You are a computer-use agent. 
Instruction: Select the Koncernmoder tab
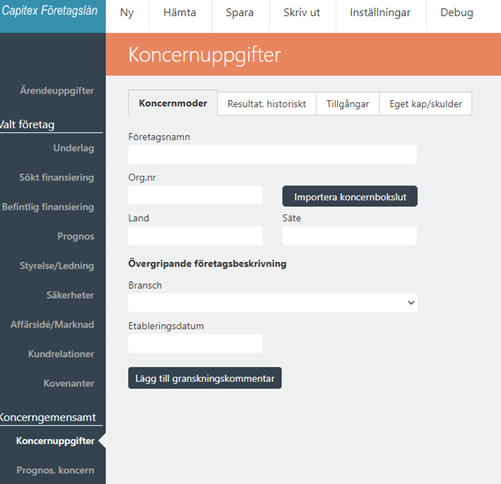[173, 103]
